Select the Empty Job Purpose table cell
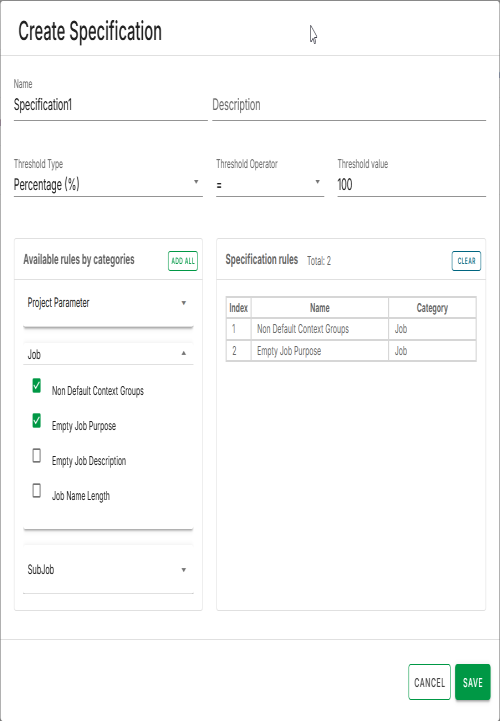The height and width of the screenshot is (721, 500). (x=320, y=351)
